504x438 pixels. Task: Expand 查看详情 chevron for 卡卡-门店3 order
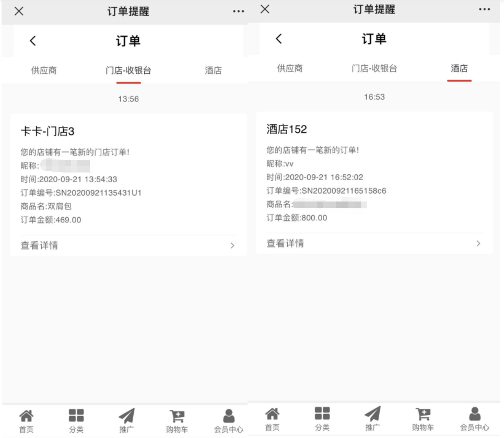[x=232, y=245]
